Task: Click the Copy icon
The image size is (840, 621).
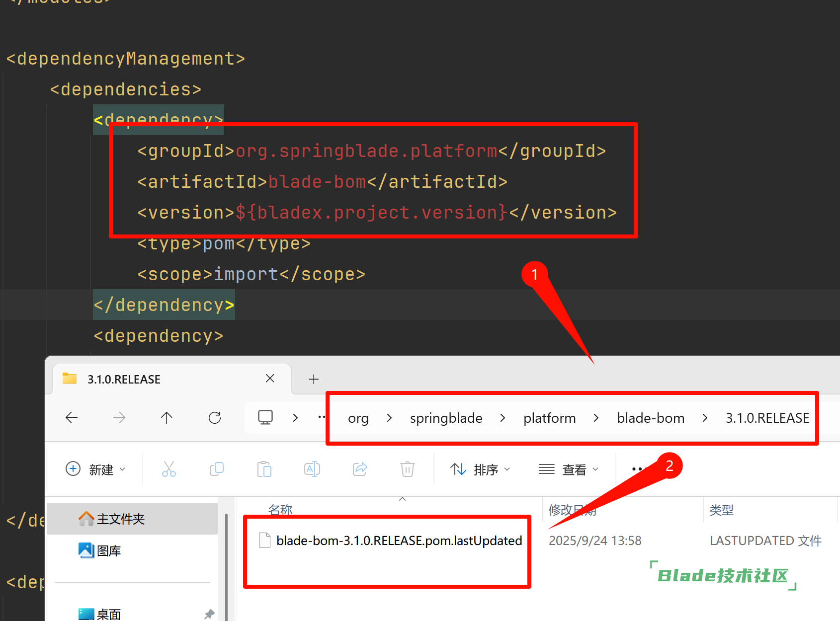Action: tap(217, 469)
